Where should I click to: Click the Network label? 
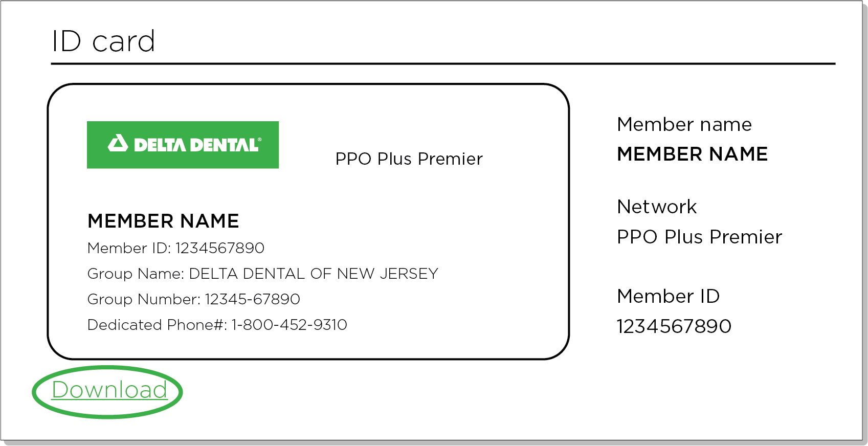pos(657,207)
